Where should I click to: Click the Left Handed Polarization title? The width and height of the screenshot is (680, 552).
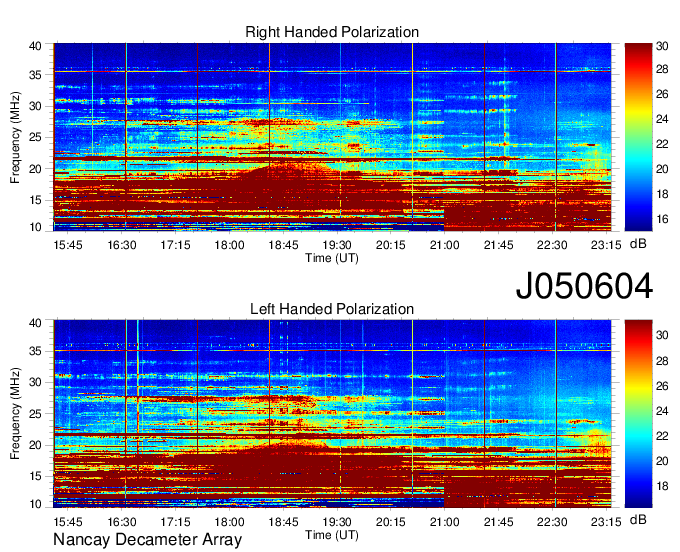pos(332,309)
